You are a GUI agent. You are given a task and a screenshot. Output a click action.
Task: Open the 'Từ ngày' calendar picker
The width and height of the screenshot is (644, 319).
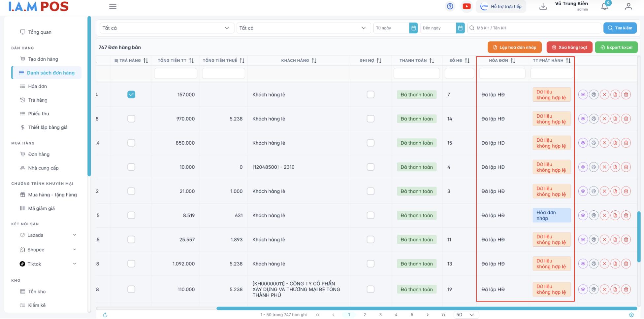(413, 28)
